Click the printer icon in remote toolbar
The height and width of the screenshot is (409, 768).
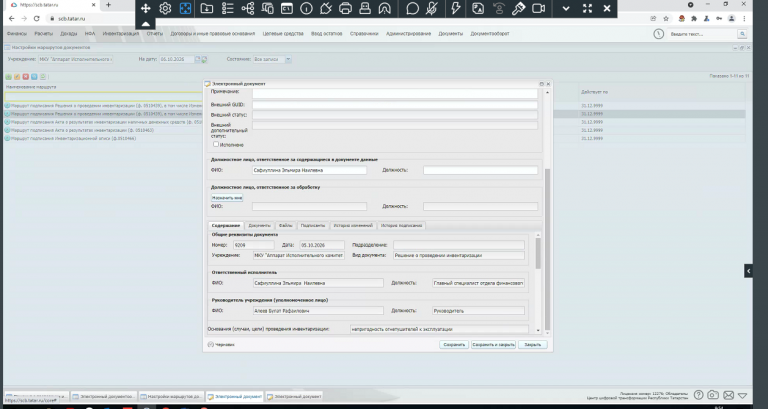tap(345, 8)
